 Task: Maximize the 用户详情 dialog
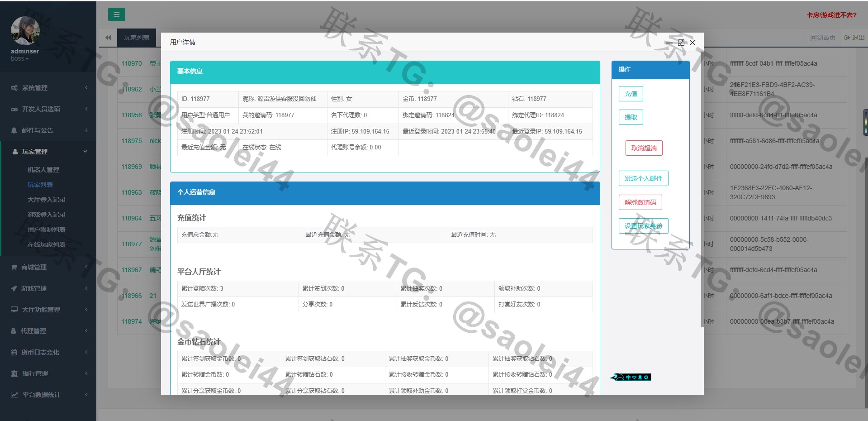[681, 43]
